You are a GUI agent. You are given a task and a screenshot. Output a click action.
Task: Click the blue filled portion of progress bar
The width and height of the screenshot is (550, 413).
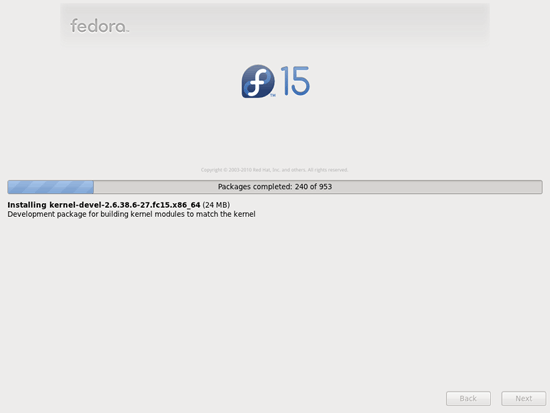(x=51, y=187)
